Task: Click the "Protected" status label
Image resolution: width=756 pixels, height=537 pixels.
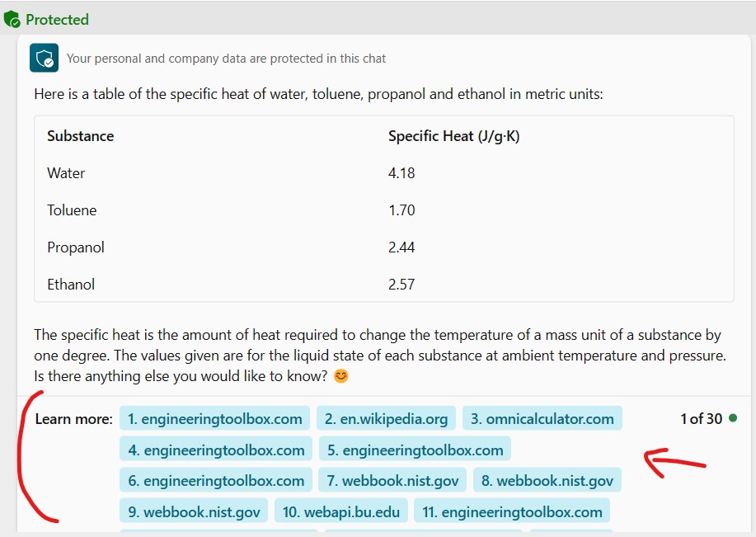Action: point(56,18)
